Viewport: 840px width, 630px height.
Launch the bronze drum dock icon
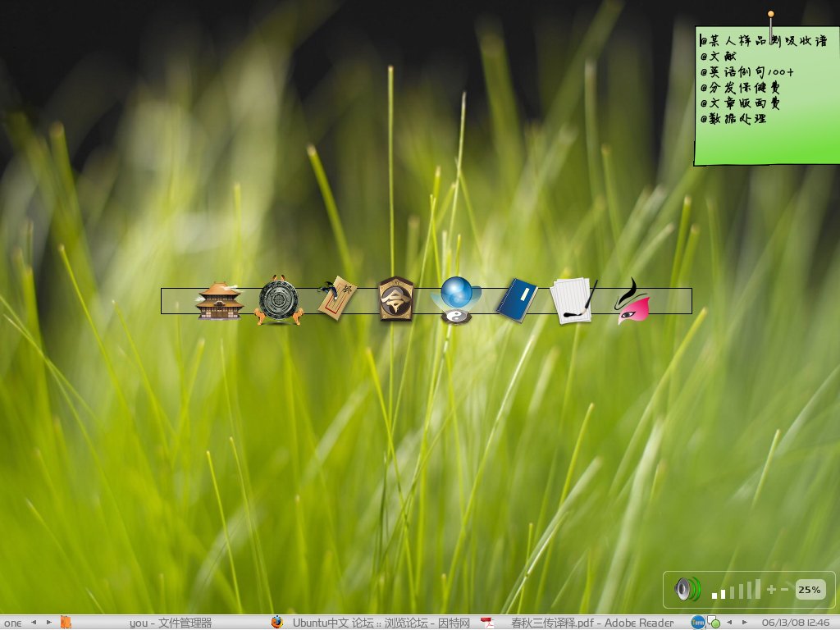point(279,300)
